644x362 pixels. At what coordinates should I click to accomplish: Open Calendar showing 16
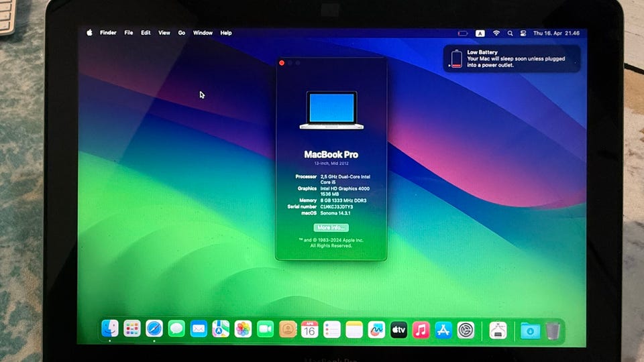310,330
